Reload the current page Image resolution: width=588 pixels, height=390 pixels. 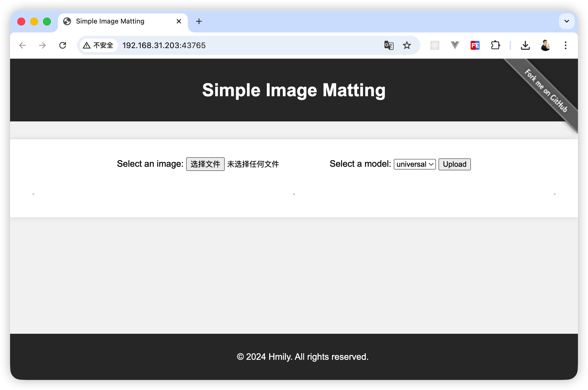click(63, 45)
